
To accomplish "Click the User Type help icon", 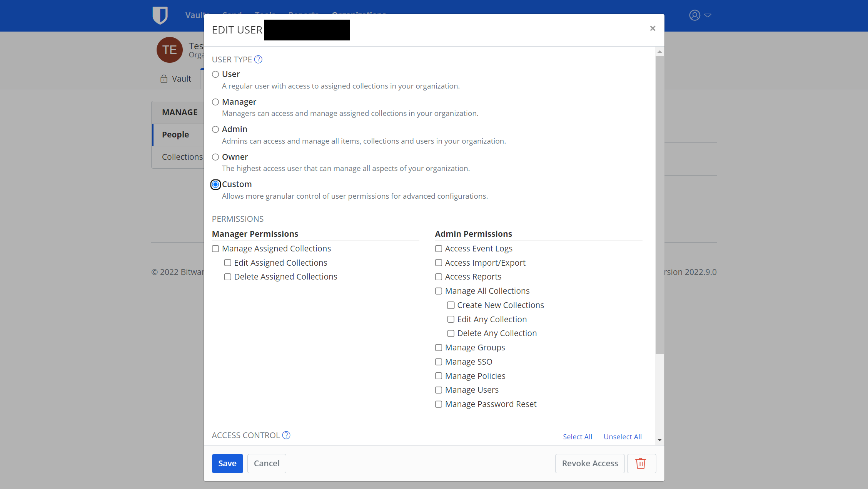I will pos(258,59).
